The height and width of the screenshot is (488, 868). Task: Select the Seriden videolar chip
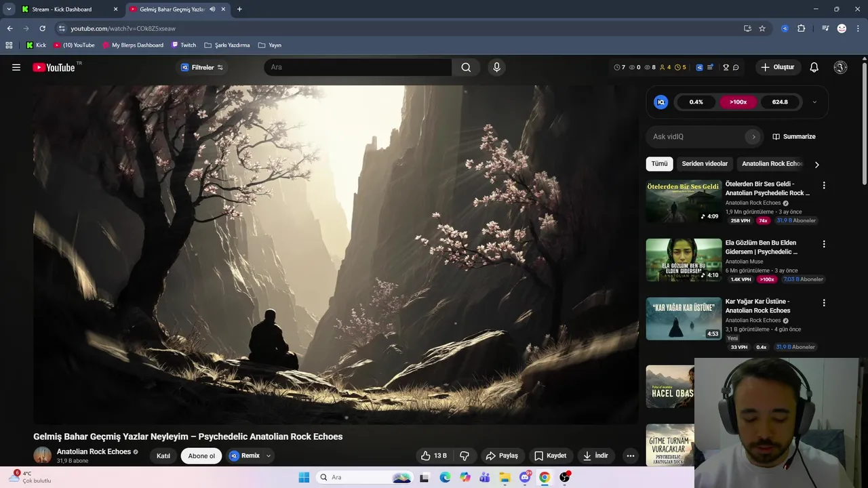pyautogui.click(x=705, y=163)
